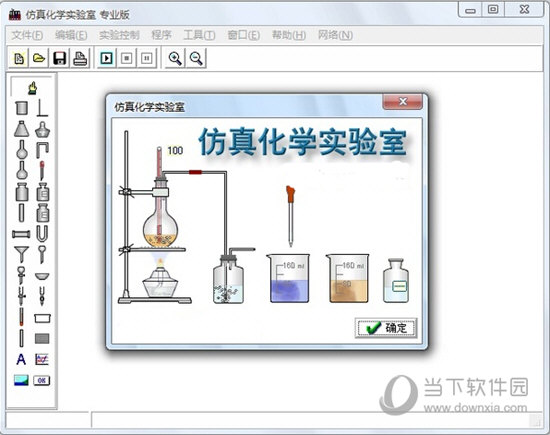The image size is (550, 435).
Task: Pick the red-bulb dropper tool
Action: click(42, 170)
